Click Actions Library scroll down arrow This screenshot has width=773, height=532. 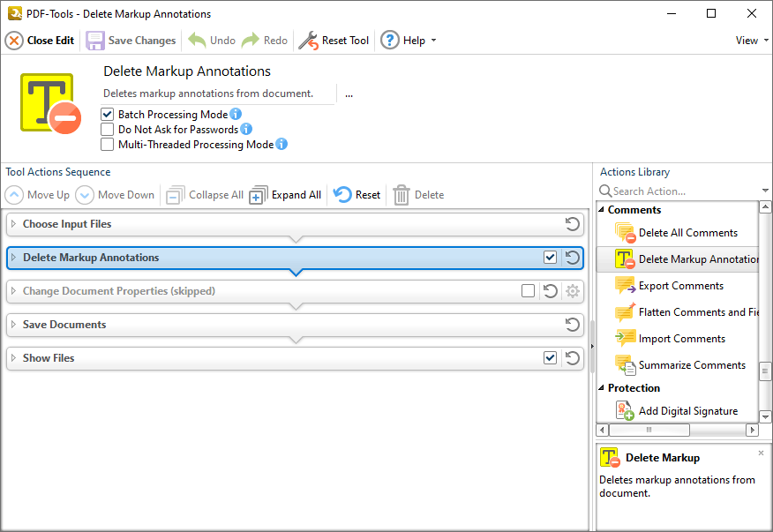765,417
